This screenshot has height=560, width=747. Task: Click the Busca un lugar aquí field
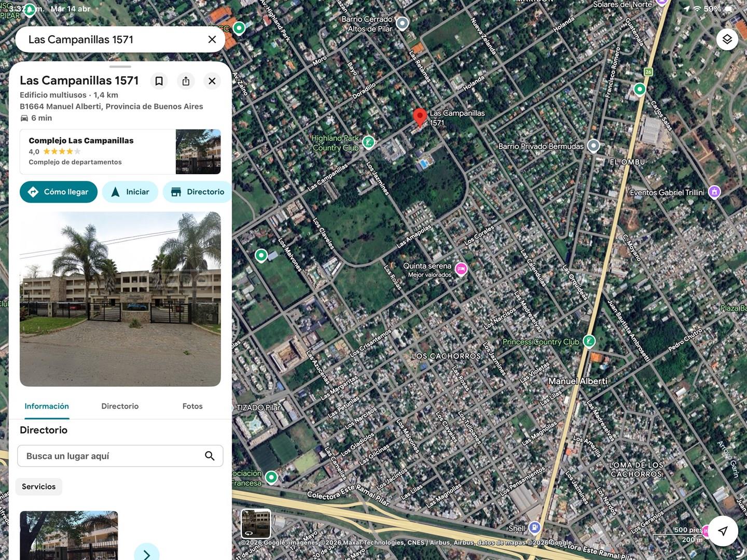(120, 456)
